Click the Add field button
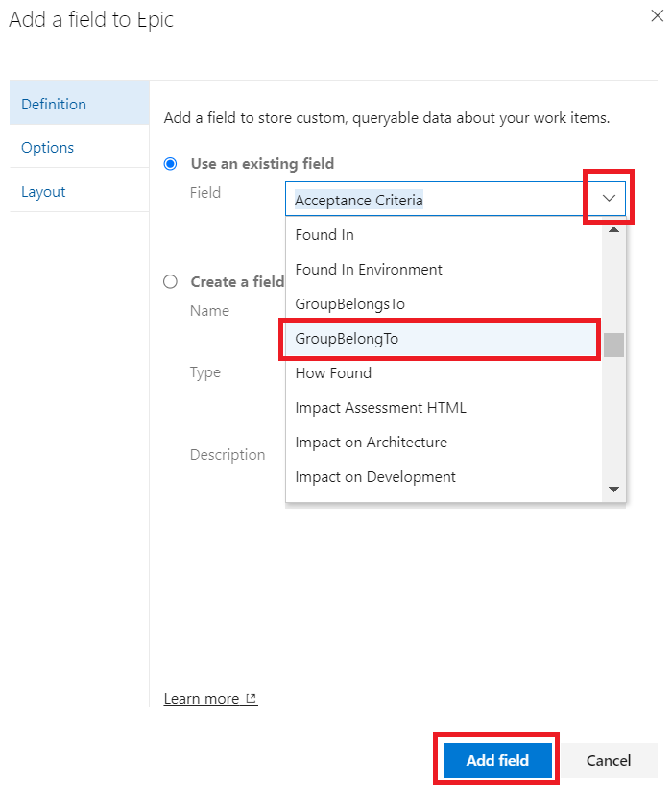This screenshot has width=672, height=790. pyautogui.click(x=497, y=760)
